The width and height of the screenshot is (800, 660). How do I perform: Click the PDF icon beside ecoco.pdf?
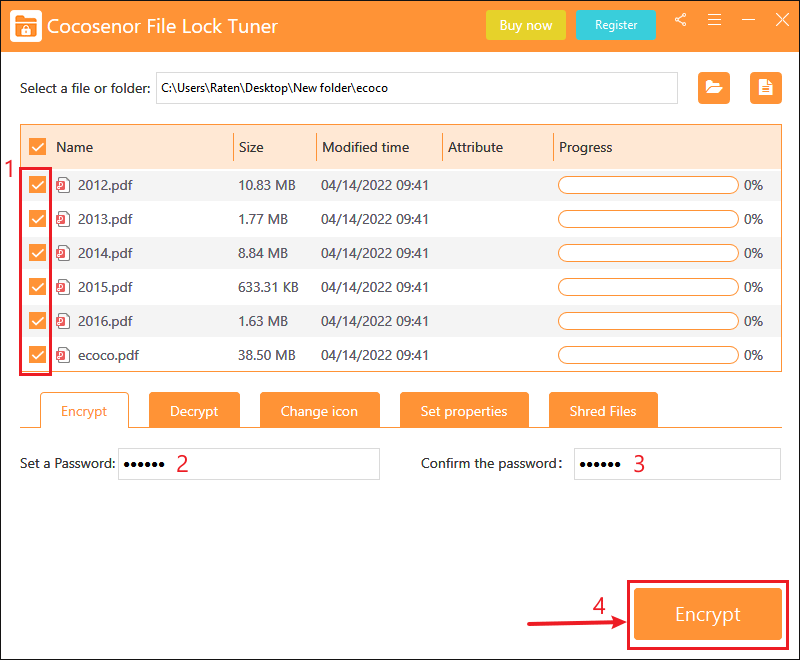tap(63, 355)
